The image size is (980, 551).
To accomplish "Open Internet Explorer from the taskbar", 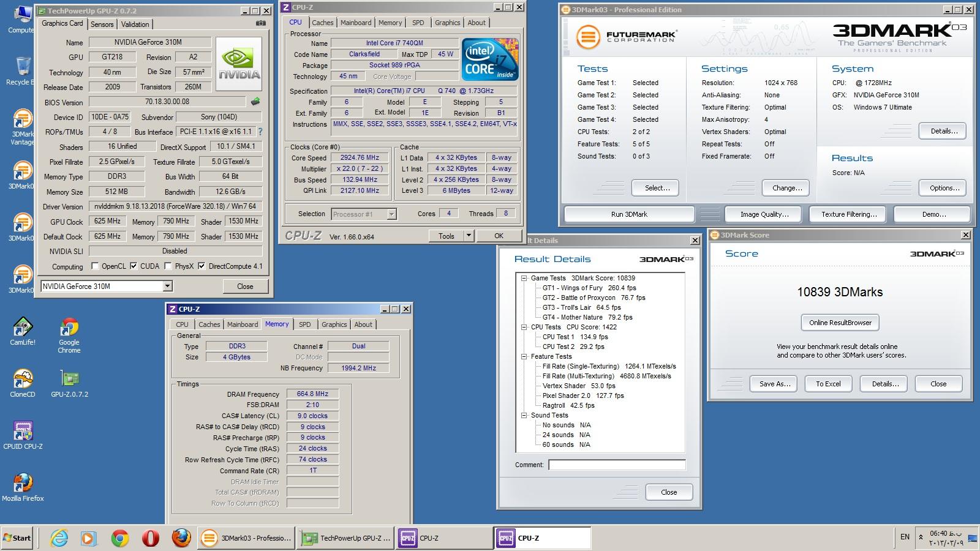I will click(x=59, y=538).
